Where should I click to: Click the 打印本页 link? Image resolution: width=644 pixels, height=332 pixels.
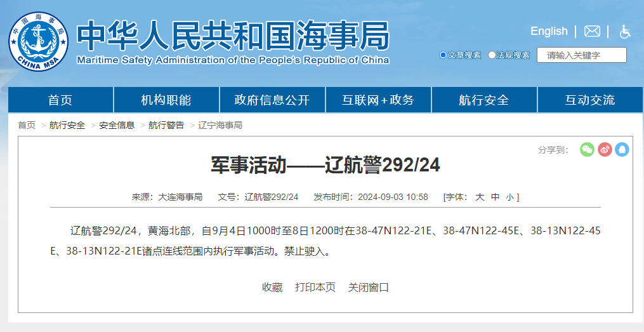pos(315,287)
